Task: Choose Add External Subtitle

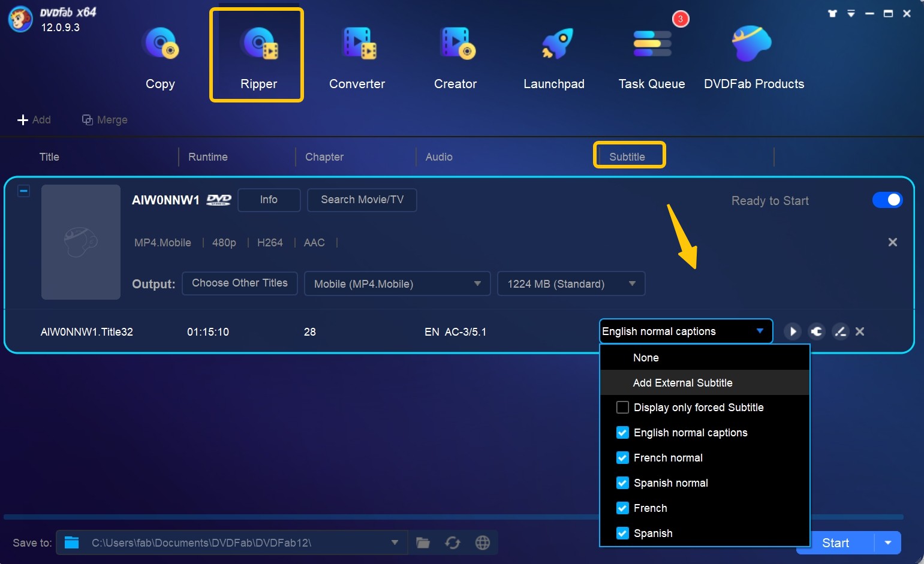Action: 705,382
